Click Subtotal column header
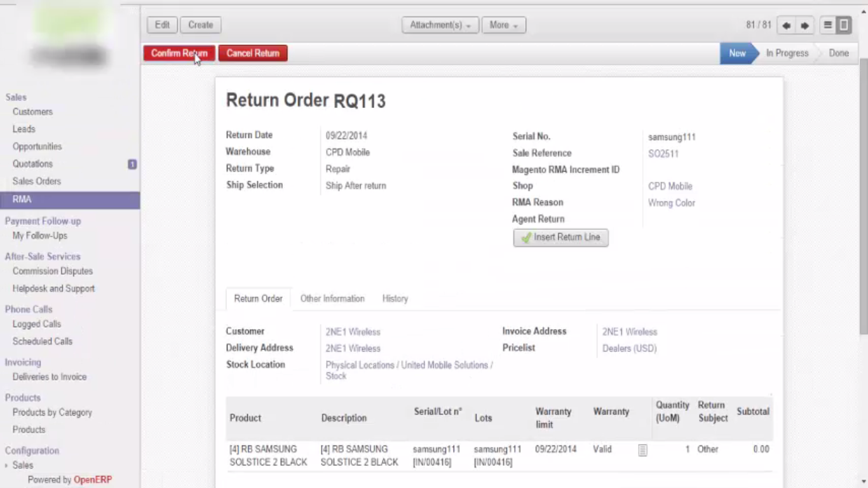This screenshot has height=488, width=868. (753, 412)
